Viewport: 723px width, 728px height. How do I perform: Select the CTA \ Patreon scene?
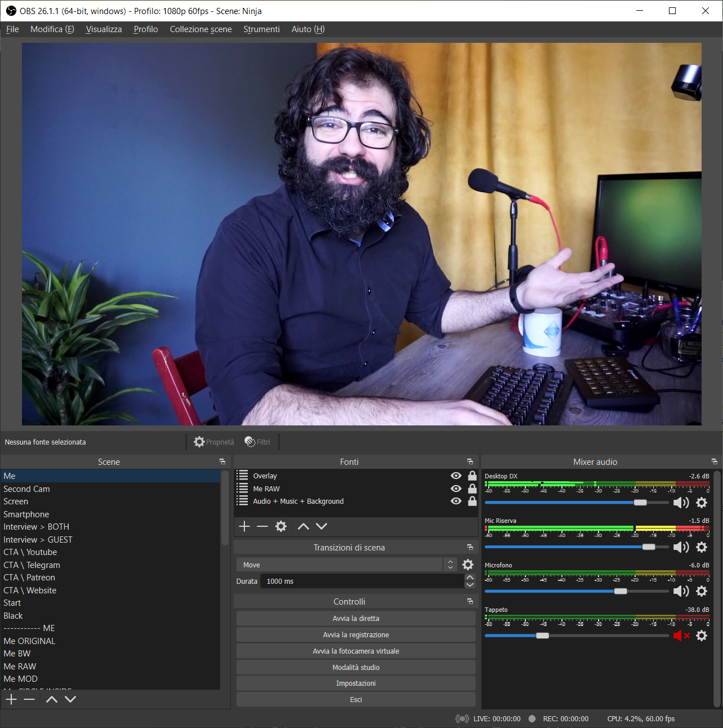pyautogui.click(x=110, y=578)
